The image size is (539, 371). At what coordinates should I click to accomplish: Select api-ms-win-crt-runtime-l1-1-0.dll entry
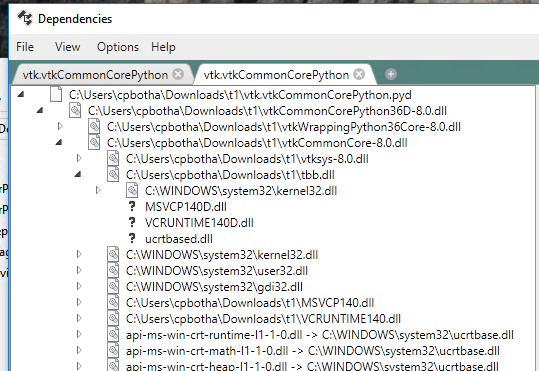(x=320, y=335)
